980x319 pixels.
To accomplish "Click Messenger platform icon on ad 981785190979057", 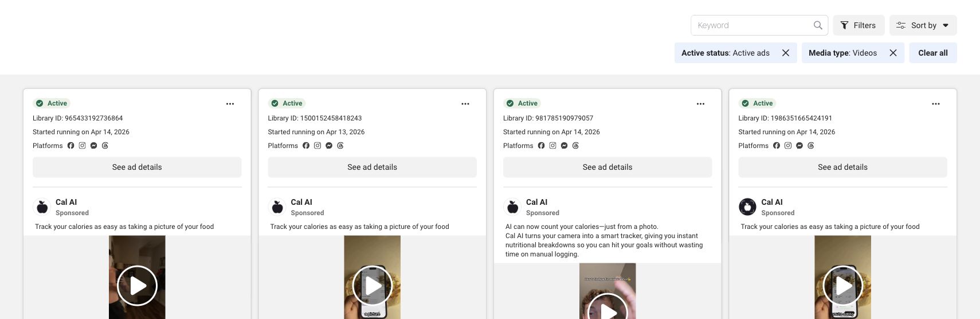I will (565, 146).
